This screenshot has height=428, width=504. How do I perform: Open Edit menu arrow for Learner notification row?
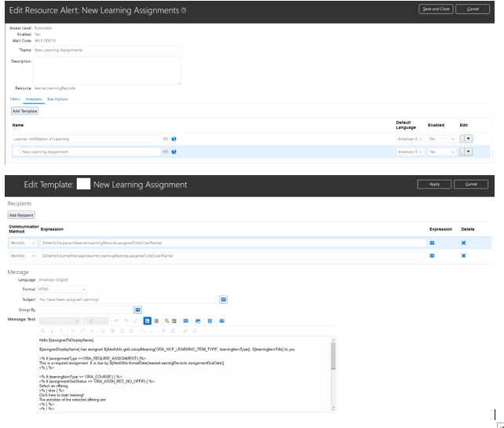point(469,138)
